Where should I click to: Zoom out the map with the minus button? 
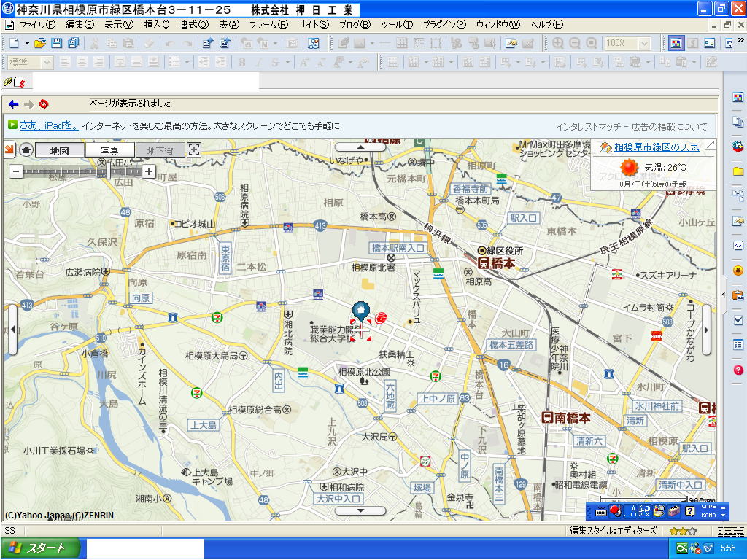point(16,171)
